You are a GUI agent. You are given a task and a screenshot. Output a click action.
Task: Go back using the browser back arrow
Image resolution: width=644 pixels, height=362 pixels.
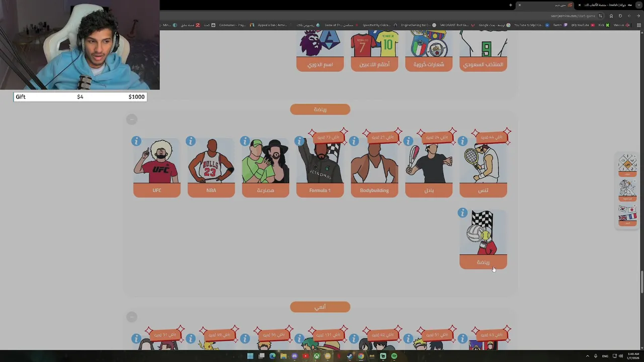(x=638, y=16)
